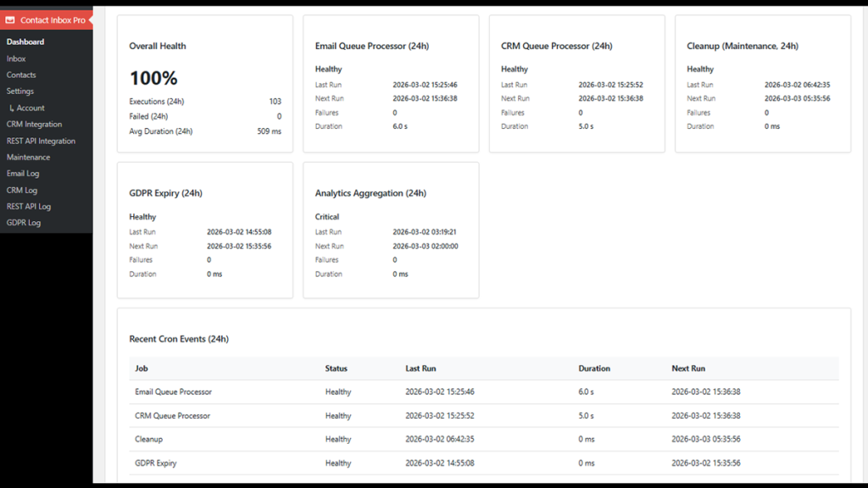Screen dimensions: 868x488
Task: Click the Contact Inbox Pro envelope icon
Action: [8, 19]
